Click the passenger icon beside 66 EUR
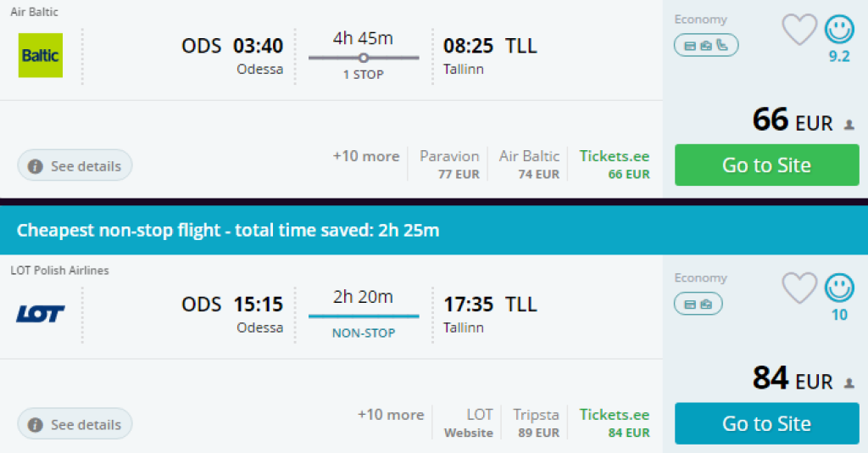Image resolution: width=868 pixels, height=453 pixels. click(x=849, y=125)
